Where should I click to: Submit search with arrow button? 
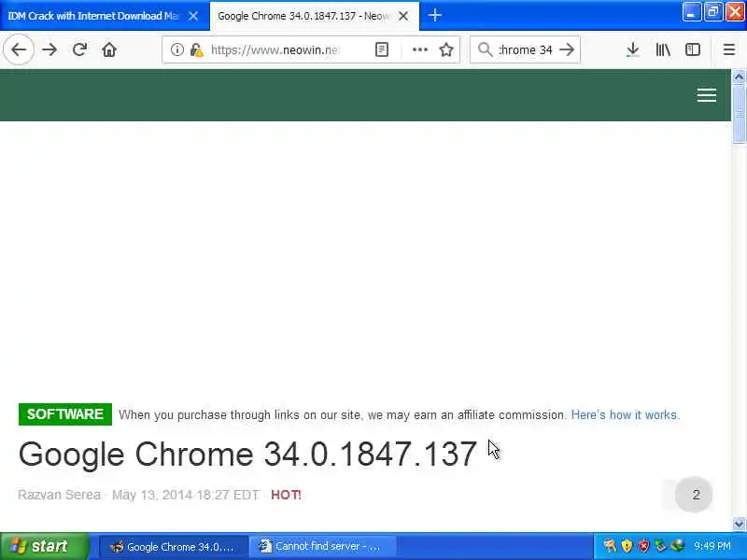pyautogui.click(x=567, y=49)
